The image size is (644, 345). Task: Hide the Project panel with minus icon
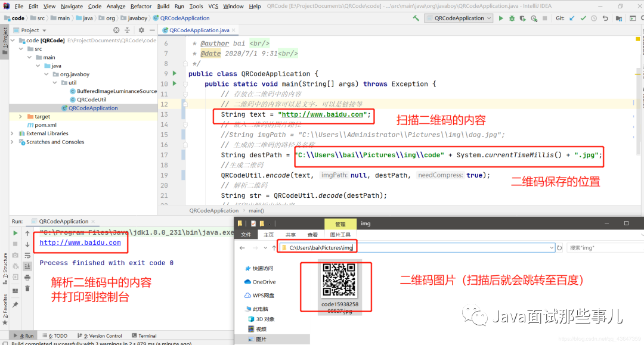coord(152,30)
